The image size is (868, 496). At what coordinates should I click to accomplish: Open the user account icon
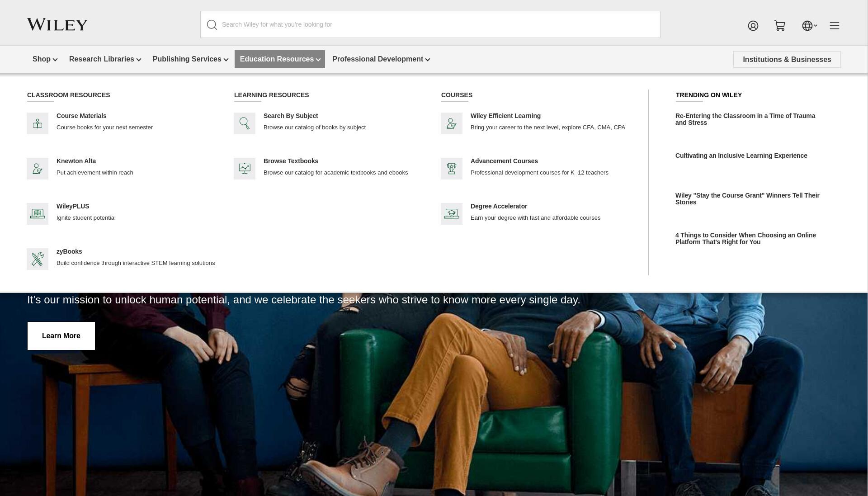point(753,26)
